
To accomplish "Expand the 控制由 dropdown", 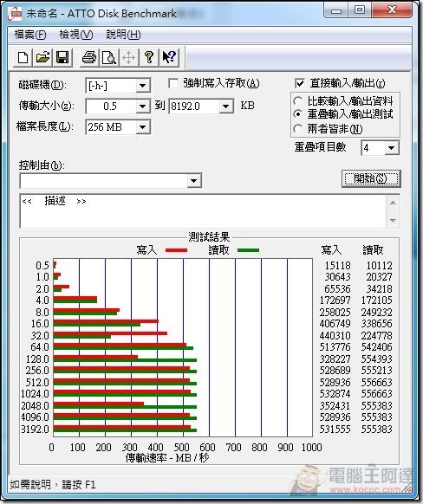I will point(193,181).
